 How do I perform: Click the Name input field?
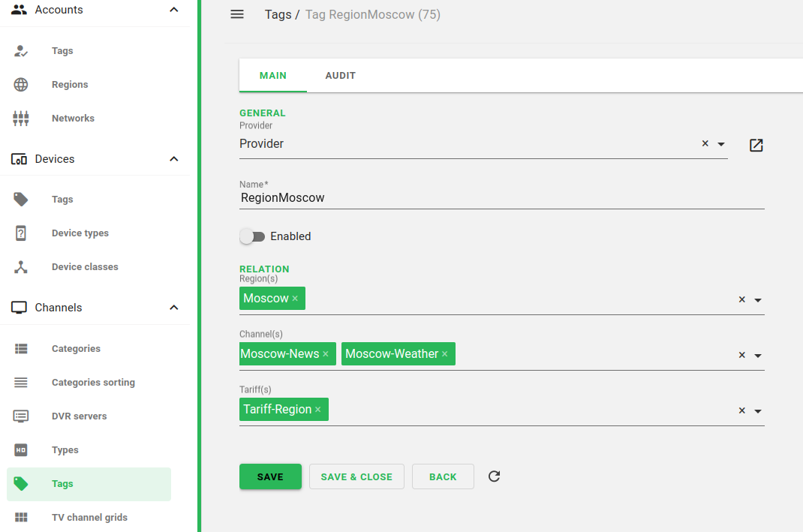pyautogui.click(x=501, y=198)
